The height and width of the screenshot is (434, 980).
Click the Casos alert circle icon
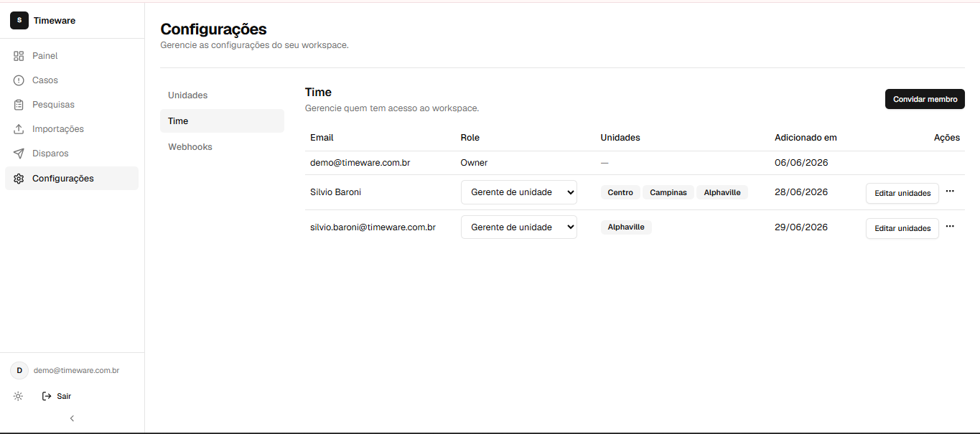(x=19, y=80)
